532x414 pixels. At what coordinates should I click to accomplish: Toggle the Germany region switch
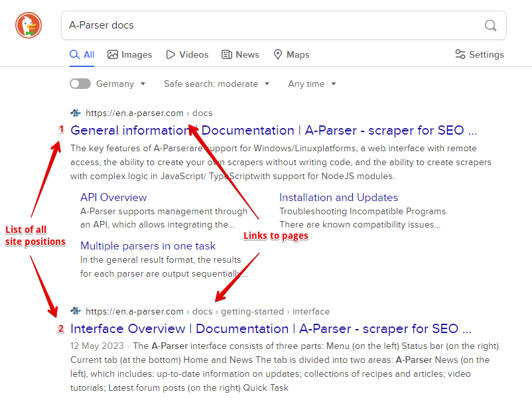80,84
